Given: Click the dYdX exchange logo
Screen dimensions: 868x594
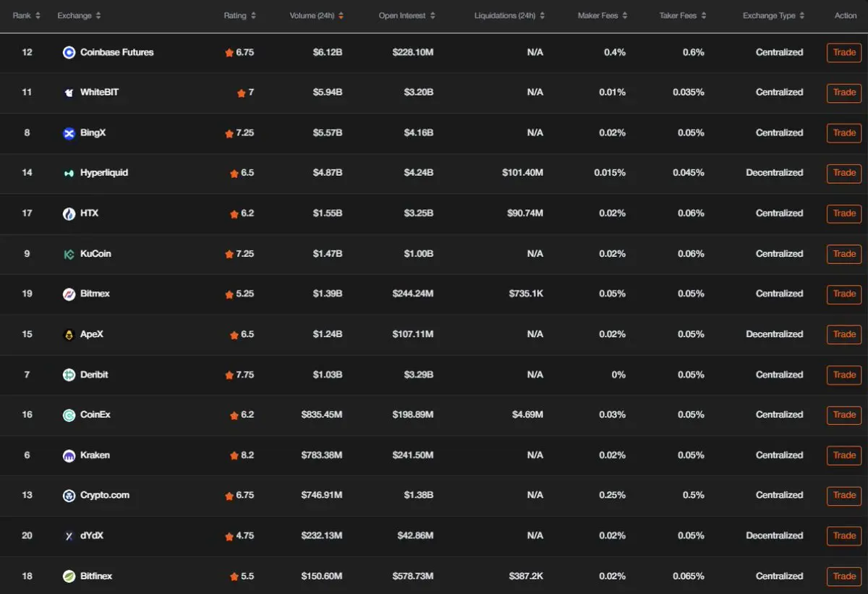Looking at the screenshot, I should (69, 536).
